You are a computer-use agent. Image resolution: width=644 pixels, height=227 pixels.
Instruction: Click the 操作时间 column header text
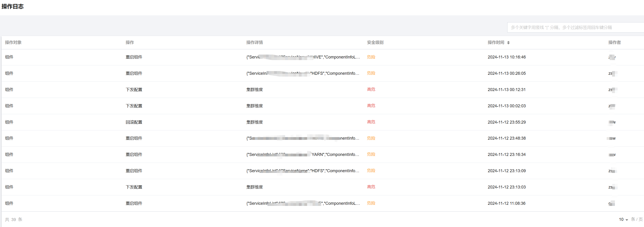click(496, 43)
